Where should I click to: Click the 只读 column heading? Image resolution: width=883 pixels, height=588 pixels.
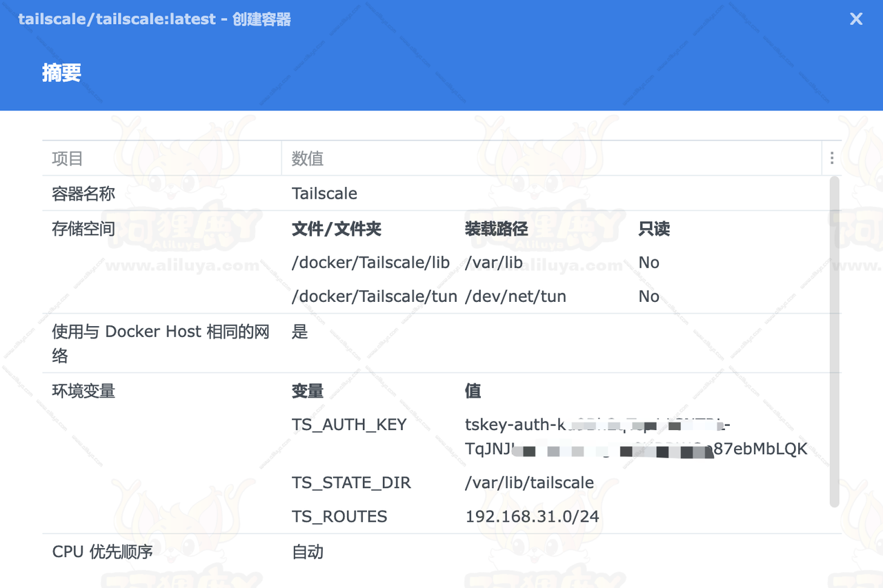[x=654, y=229]
